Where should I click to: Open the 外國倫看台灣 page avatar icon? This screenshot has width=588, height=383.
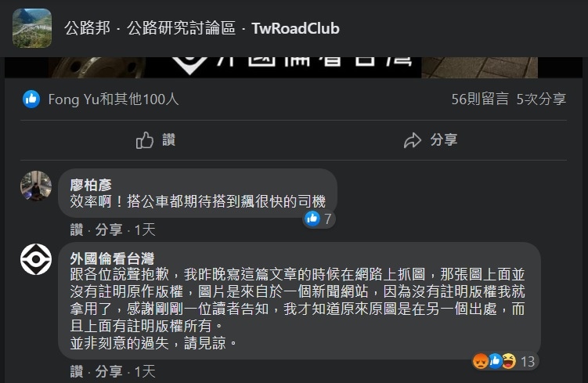point(36,259)
